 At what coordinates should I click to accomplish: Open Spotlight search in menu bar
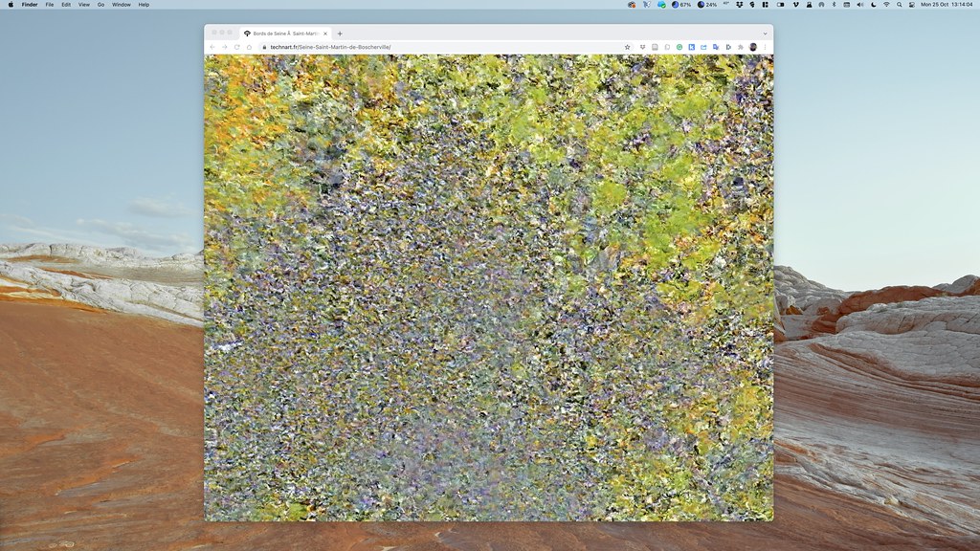[x=900, y=5]
